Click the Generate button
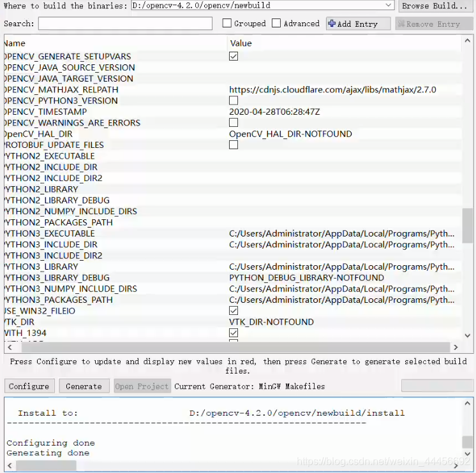The width and height of the screenshot is (476, 473). click(x=84, y=386)
